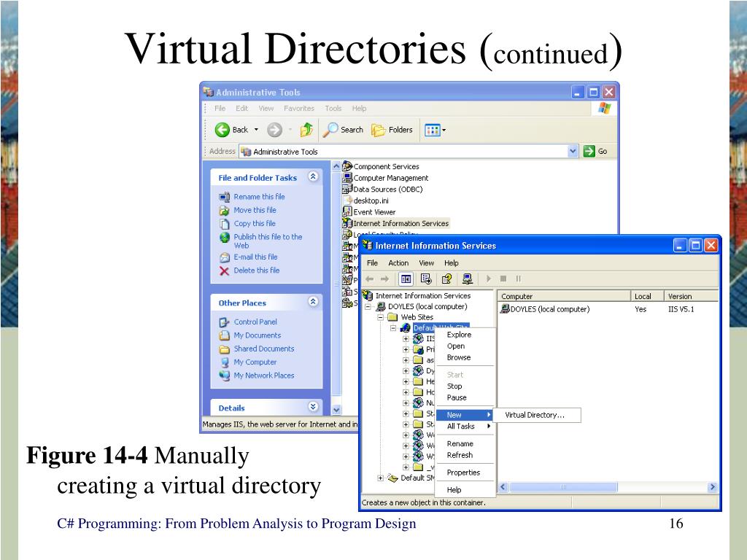The image size is (747, 560).
Task: Open the All Tasks submenu
Action: click(x=465, y=426)
